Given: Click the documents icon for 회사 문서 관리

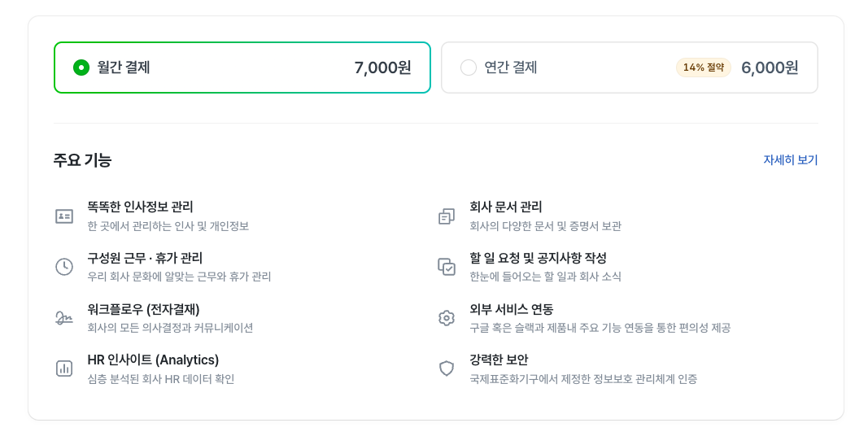Looking at the screenshot, I should pyautogui.click(x=447, y=216).
